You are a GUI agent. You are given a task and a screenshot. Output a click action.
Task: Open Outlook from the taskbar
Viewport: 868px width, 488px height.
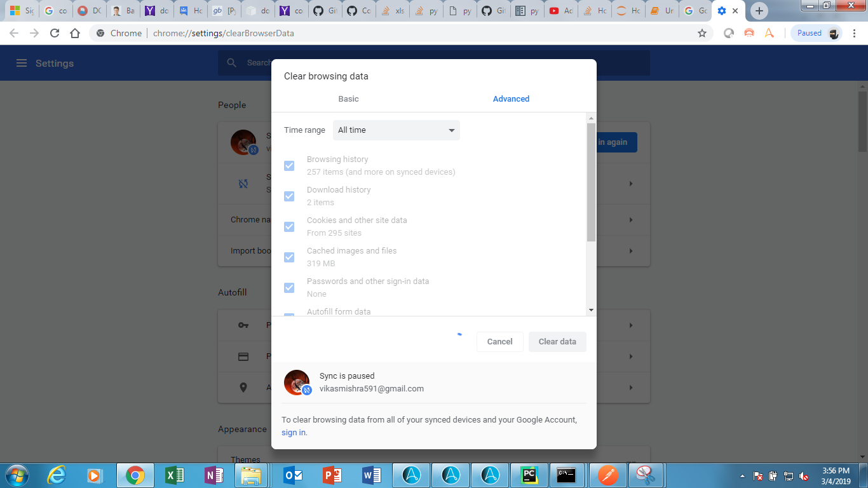[293, 475]
